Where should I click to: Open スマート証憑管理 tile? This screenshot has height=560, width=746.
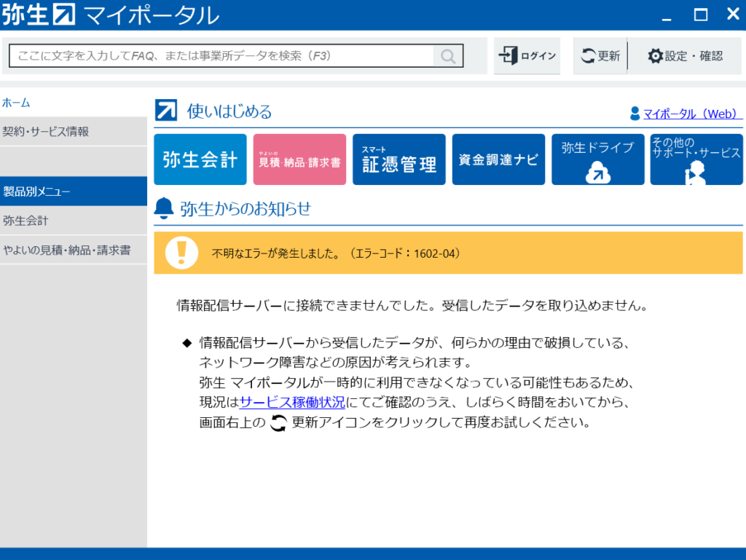coord(398,159)
